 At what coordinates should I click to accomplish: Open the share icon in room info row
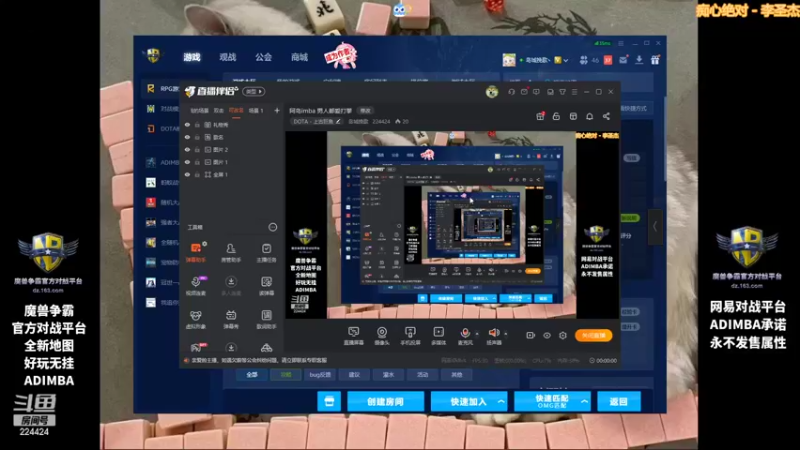pos(606,116)
